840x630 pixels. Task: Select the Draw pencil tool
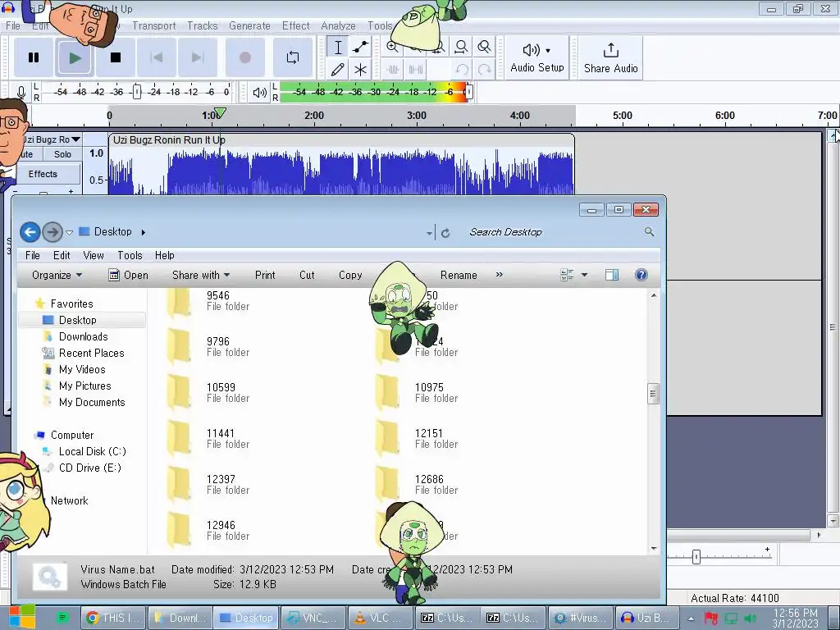338,70
